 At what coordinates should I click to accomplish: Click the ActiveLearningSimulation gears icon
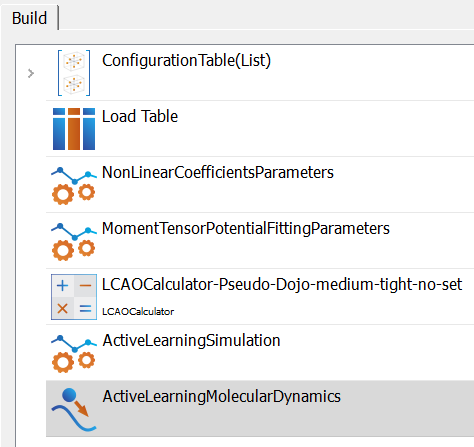tap(74, 354)
